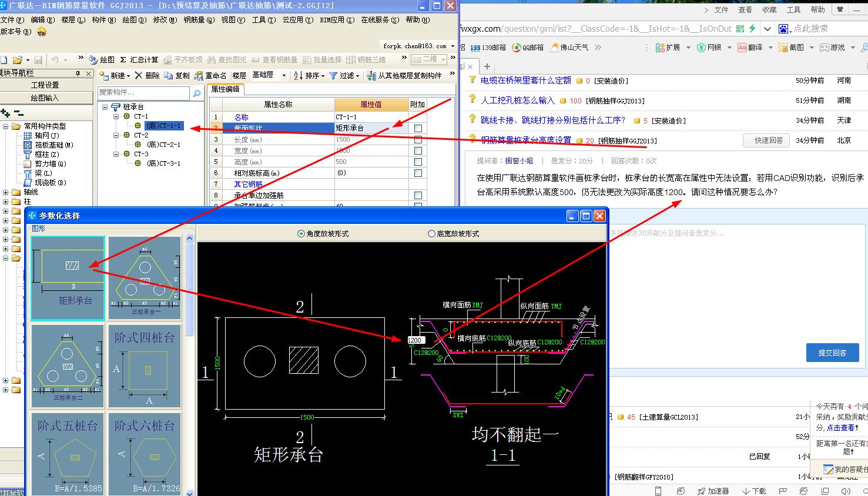The height and width of the screenshot is (496, 868).
Task: Click the open-file folder icon in GGJ toolbar
Action: 18,60
